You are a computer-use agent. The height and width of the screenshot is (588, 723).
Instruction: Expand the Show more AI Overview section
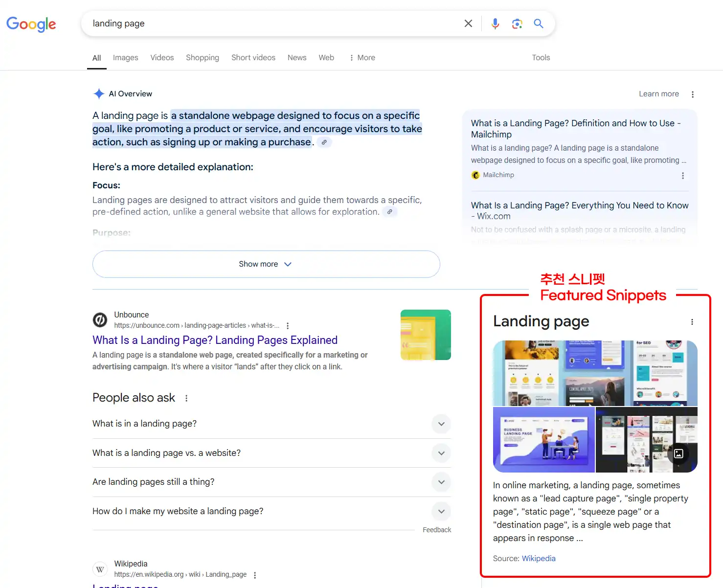[x=266, y=264]
